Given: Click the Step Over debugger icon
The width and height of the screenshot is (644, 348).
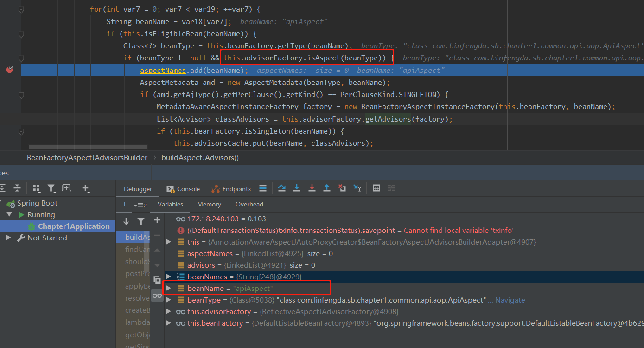Looking at the screenshot, I should coord(281,188).
